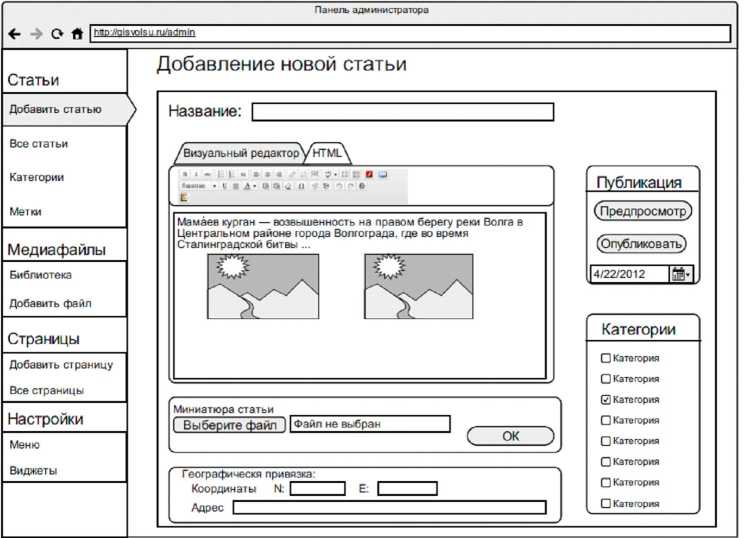Click the Опубликовать button

pos(641,244)
